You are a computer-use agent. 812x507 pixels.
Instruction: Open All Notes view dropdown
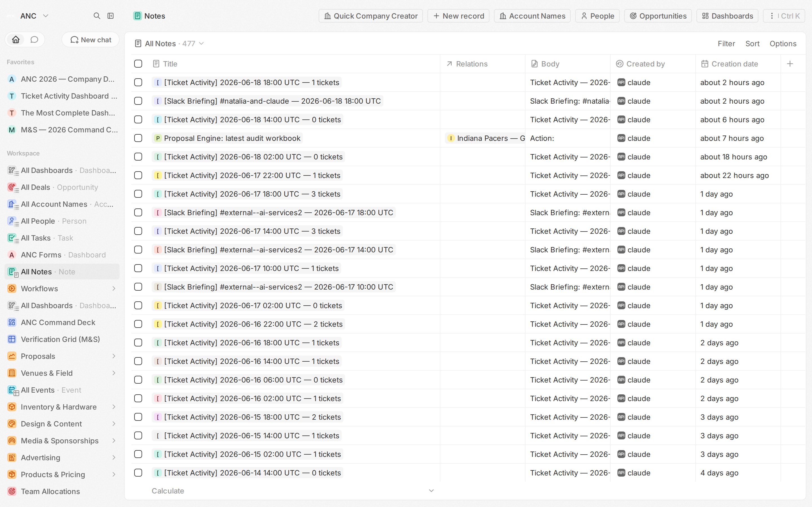[201, 44]
